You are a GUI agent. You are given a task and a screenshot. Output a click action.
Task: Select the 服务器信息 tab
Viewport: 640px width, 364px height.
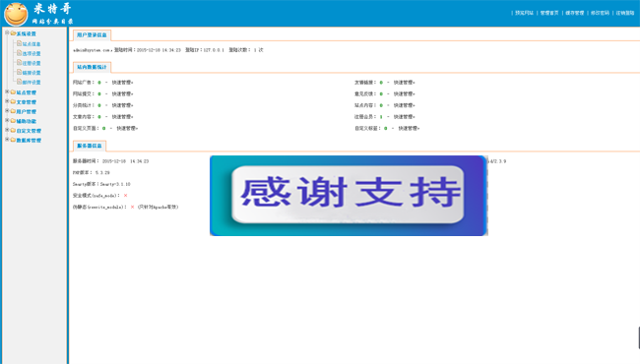coord(90,146)
